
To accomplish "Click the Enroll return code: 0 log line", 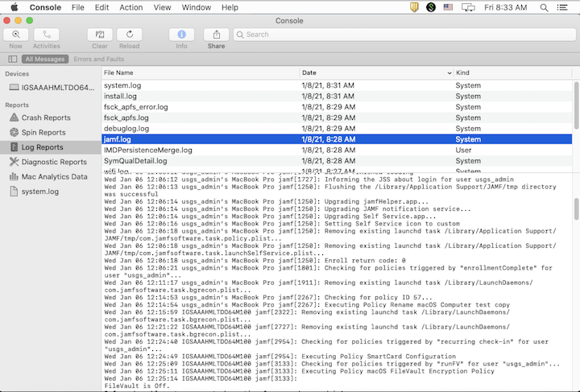I will 255,261.
